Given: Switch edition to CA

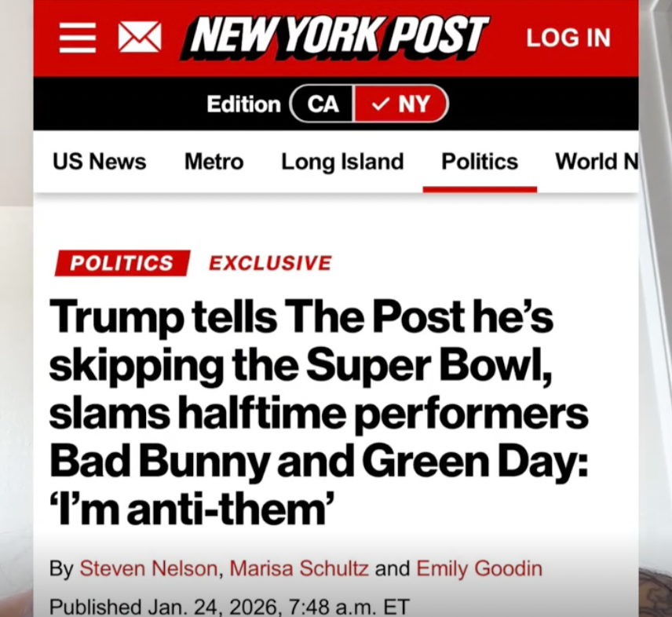Looking at the screenshot, I should (323, 104).
